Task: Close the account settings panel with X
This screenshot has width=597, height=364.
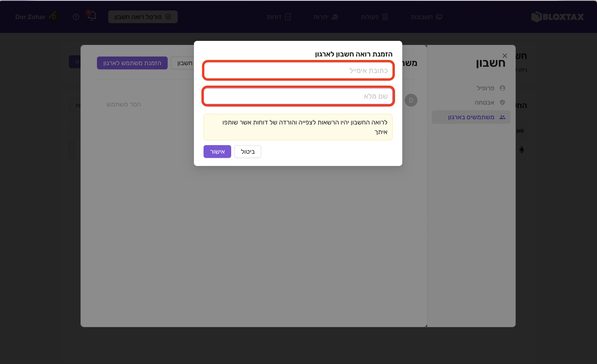Action: pos(505,56)
